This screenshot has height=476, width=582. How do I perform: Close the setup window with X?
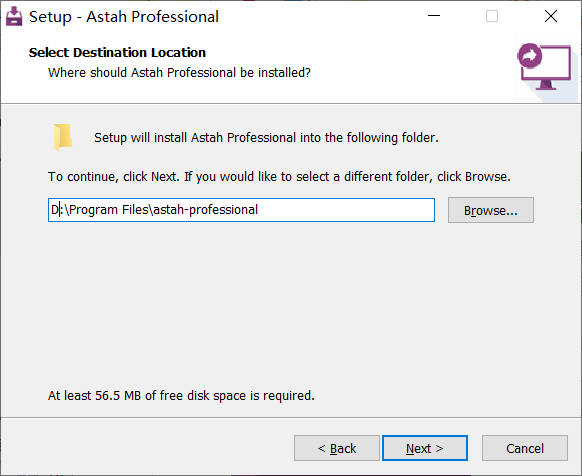(x=551, y=16)
